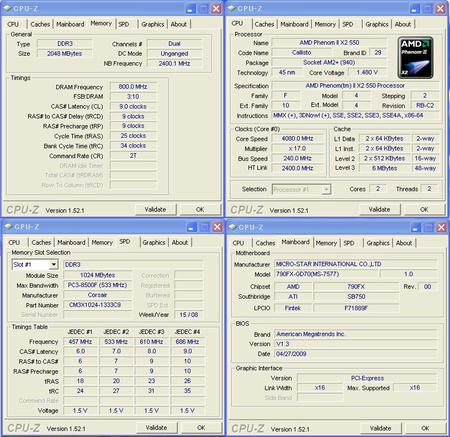Click OK in the SPD window
This screenshot has height=437, width=450.
[x=201, y=428]
